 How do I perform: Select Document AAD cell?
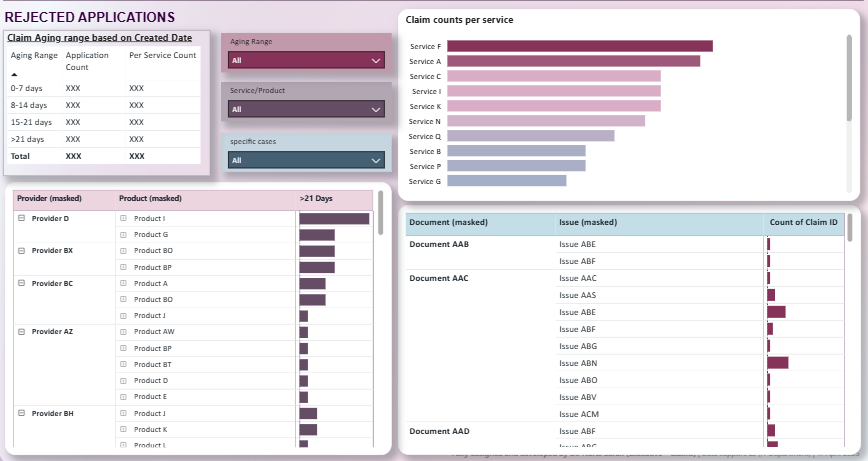[440, 431]
